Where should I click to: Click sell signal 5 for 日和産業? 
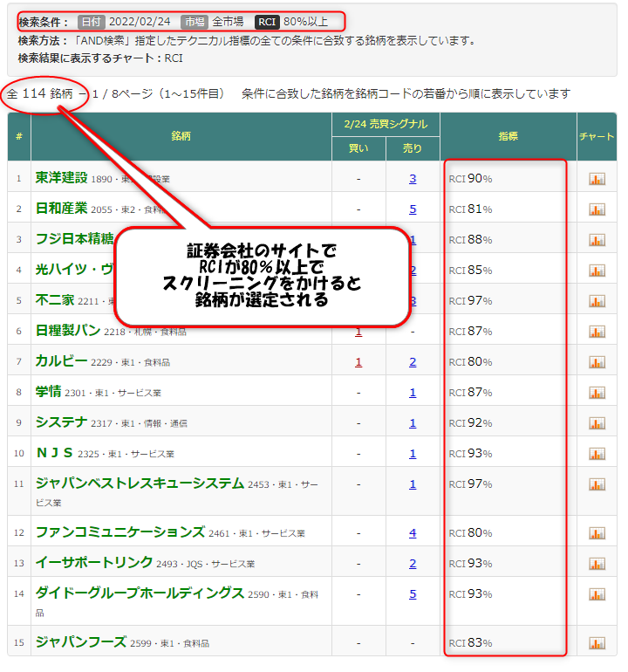pos(413,209)
